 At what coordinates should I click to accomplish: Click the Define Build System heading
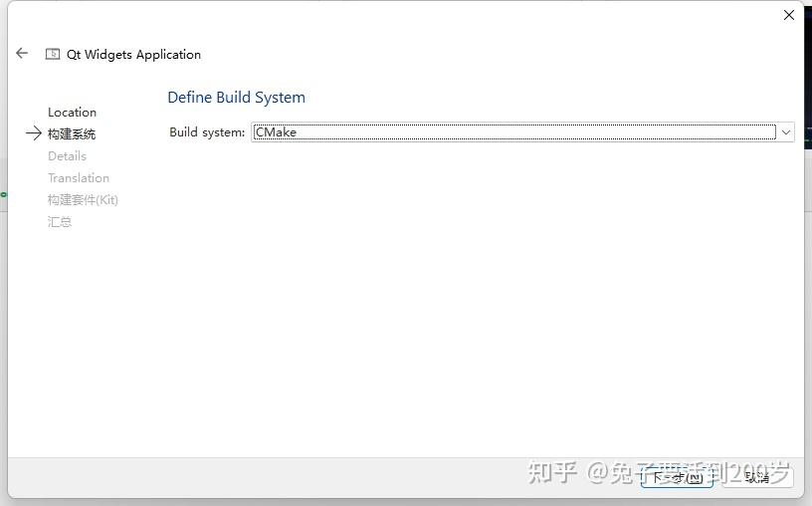pyautogui.click(x=236, y=98)
